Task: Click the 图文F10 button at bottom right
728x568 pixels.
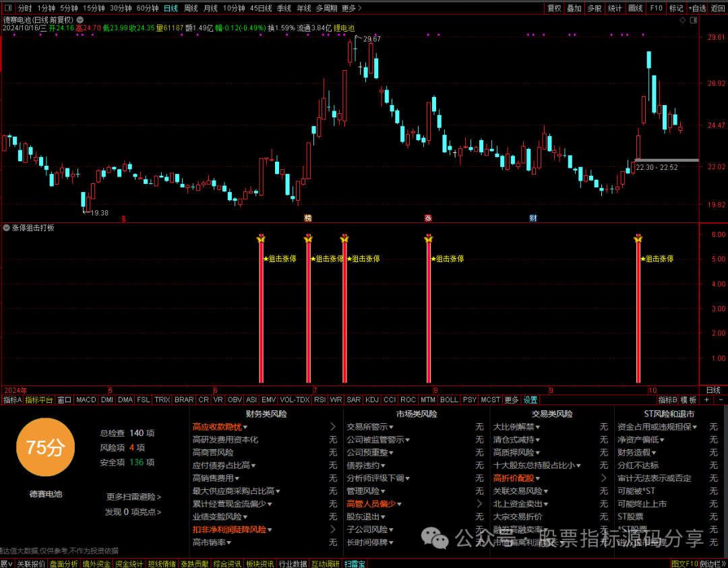Action: [x=685, y=564]
